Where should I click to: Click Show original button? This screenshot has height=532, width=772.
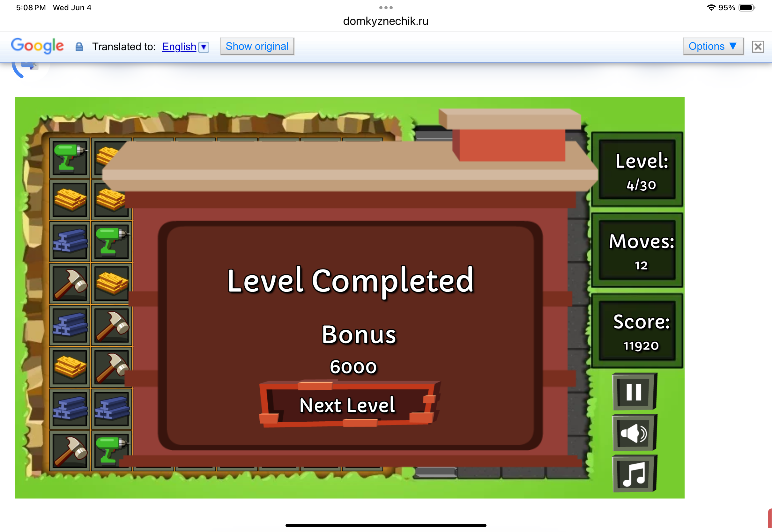(x=257, y=46)
